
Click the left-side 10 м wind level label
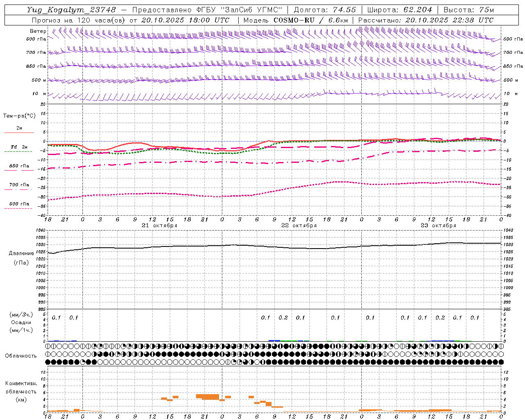pyautogui.click(x=39, y=94)
